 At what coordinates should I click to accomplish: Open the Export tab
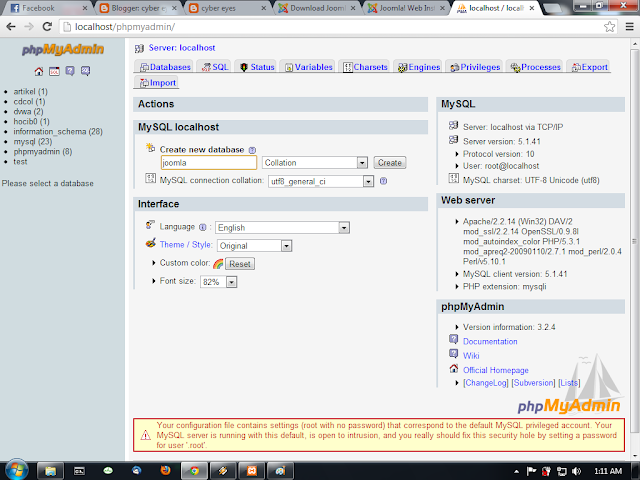(590, 67)
